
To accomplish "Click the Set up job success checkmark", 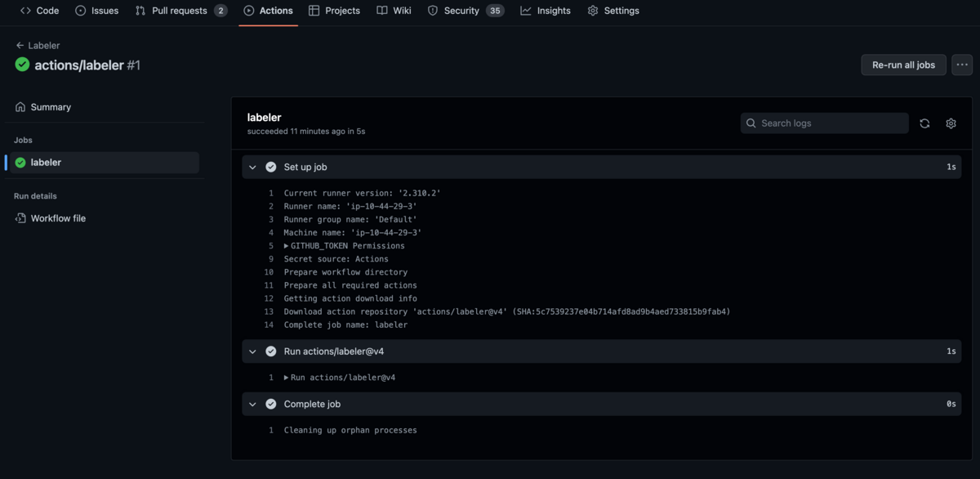I will tap(271, 167).
